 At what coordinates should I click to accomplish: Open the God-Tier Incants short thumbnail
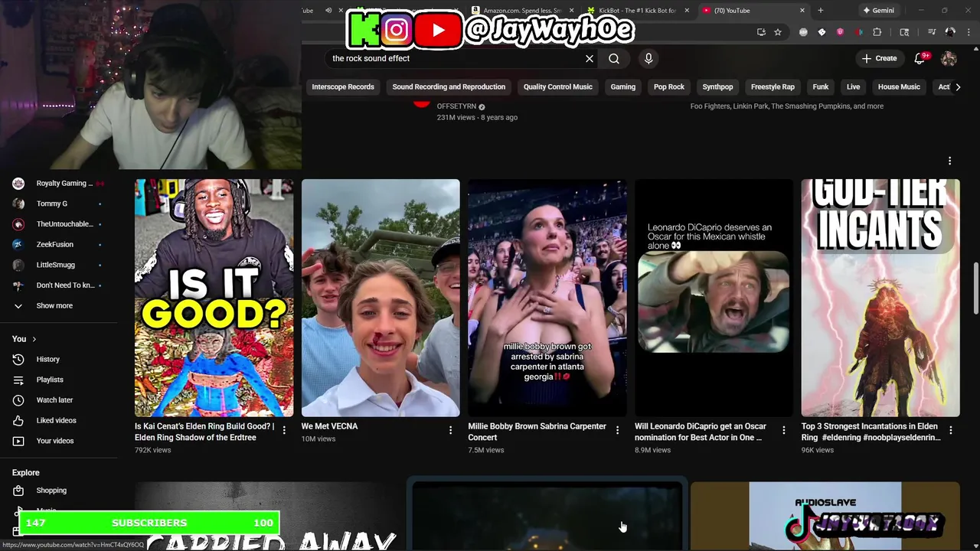pyautogui.click(x=880, y=298)
